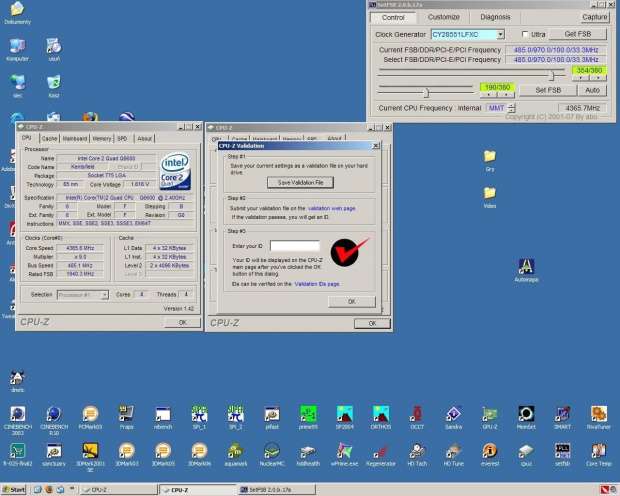Step up the MMT spinner in SetFSB

pos(512,105)
